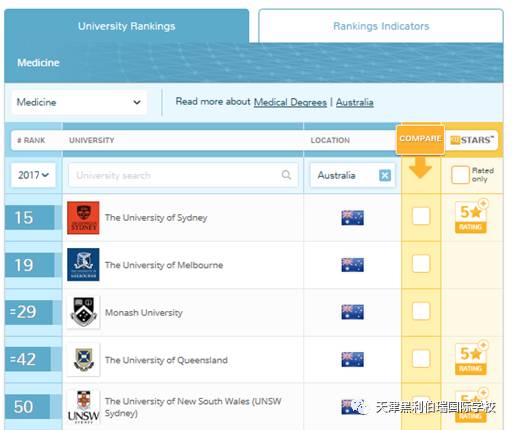Tick compare box for University of Melbourne
This screenshot has width=512, height=430.
coord(421,264)
